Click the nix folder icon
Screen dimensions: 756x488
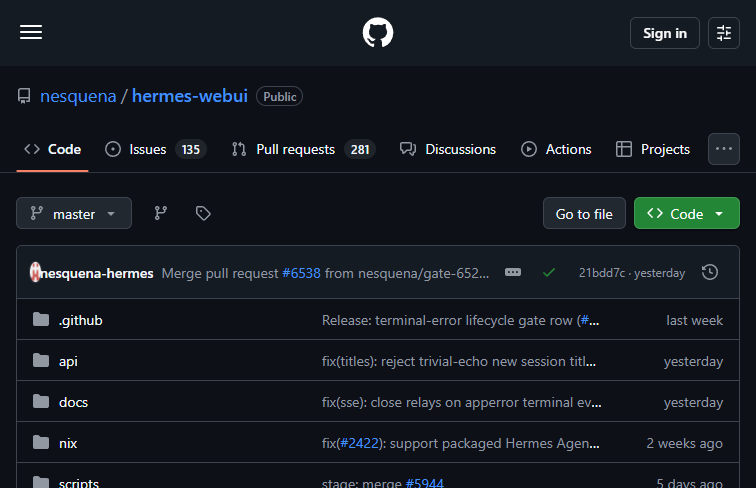41,442
